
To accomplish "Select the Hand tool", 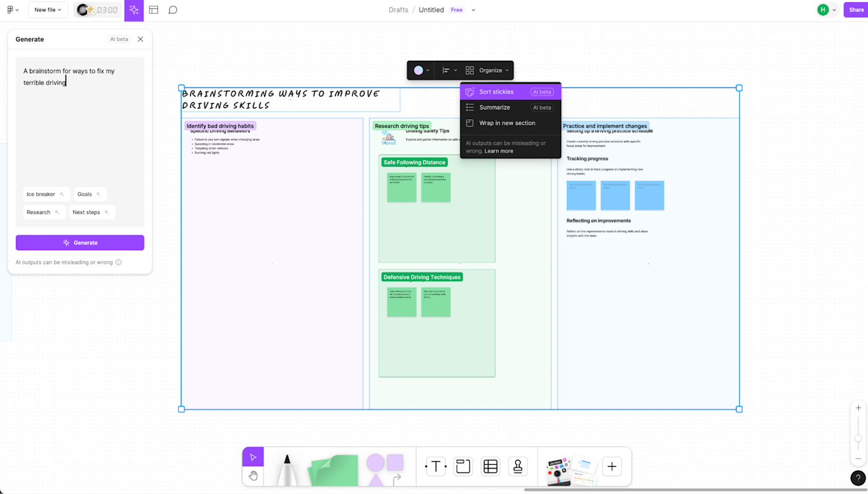I will click(253, 476).
